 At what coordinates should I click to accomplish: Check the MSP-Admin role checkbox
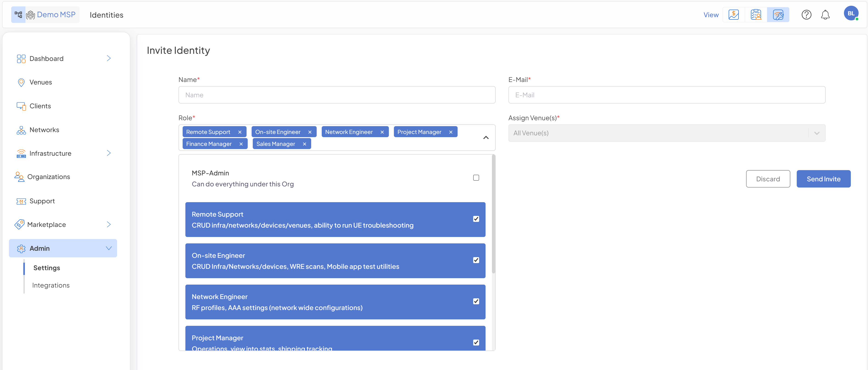coord(476,178)
